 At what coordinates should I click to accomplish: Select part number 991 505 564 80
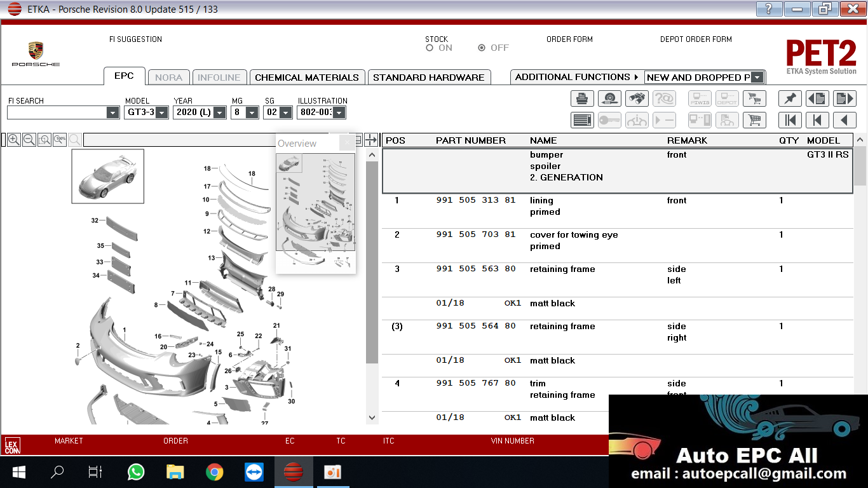pos(476,327)
